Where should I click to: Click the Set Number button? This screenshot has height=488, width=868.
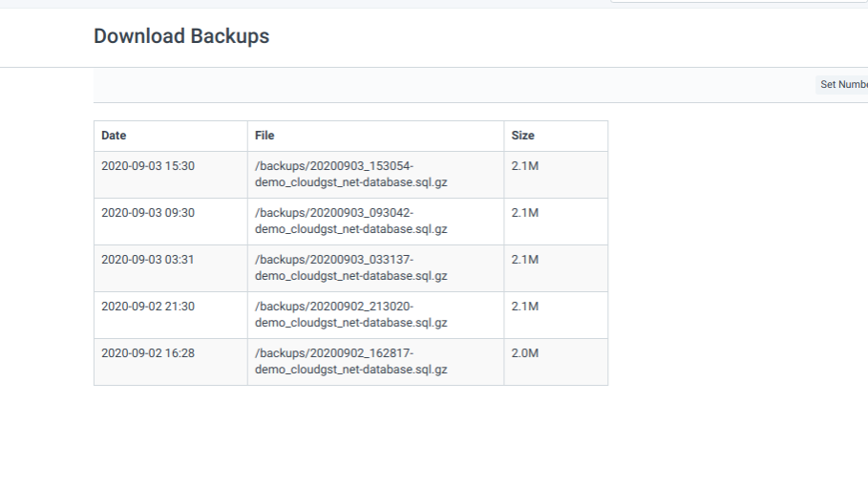[842, 85]
